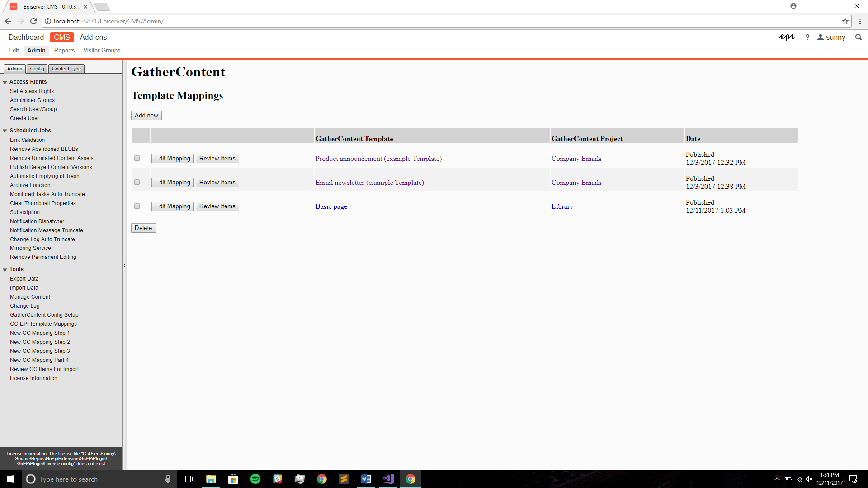Click the Chrome account avatar icon
The height and width of the screenshot is (488, 868).
tap(793, 6)
